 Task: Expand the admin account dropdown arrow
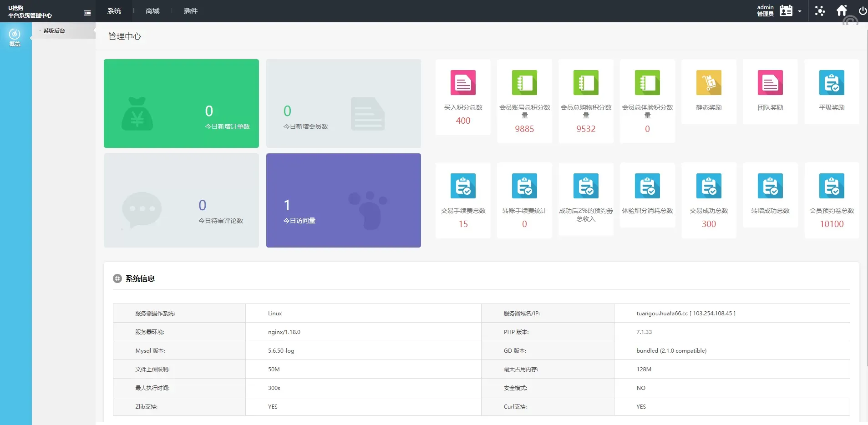tap(799, 11)
